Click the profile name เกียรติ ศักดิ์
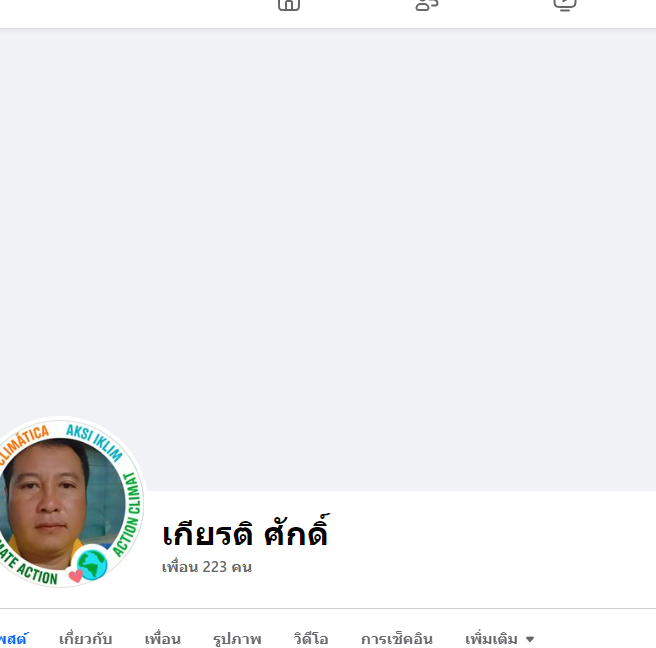This screenshot has height=648, width=656. 246,531
